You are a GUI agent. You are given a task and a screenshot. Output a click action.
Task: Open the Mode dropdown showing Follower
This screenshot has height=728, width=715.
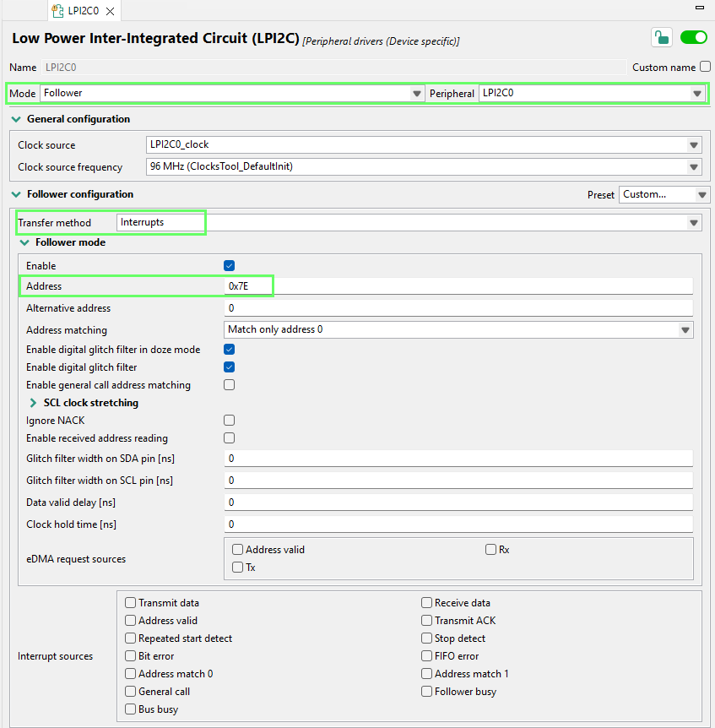click(232, 93)
